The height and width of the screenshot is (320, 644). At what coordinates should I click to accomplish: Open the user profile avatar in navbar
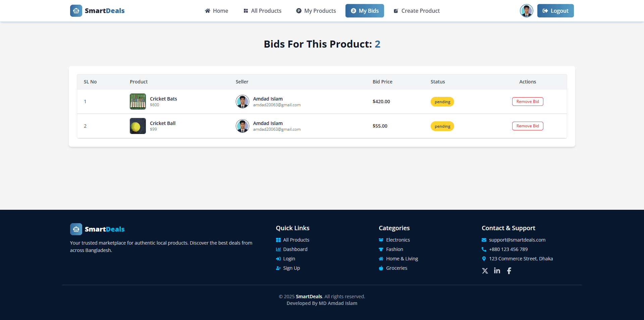(526, 11)
